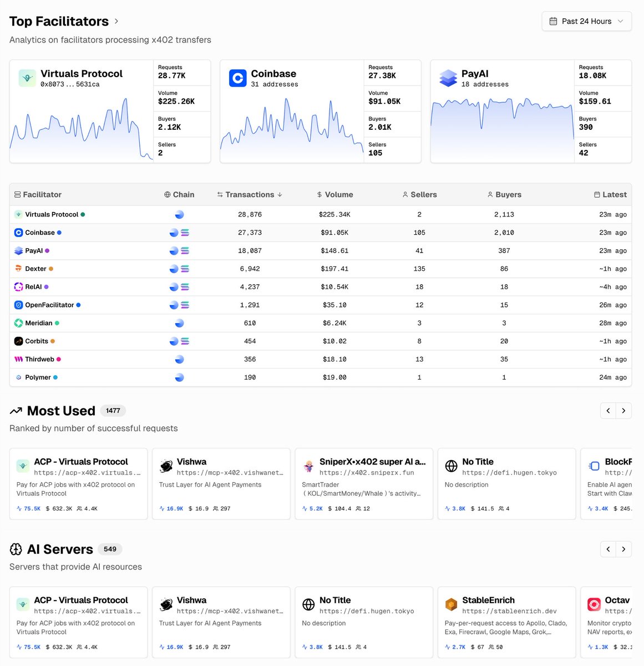The height and width of the screenshot is (666, 644).
Task: Open SniperX x402 super AI card
Action: [364, 483]
